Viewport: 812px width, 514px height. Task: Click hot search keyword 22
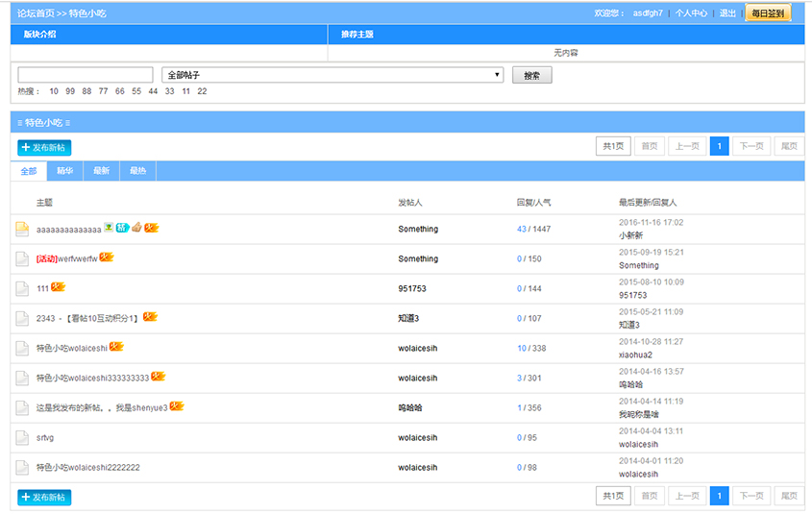click(x=202, y=91)
